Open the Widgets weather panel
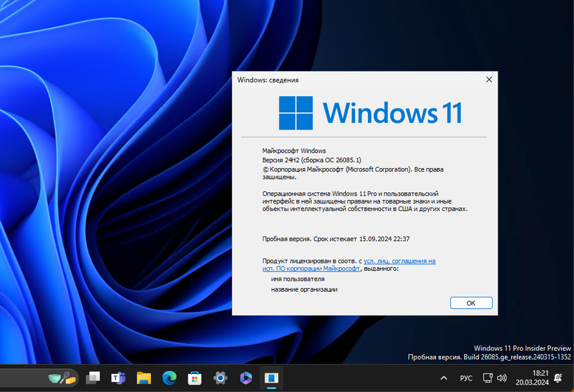Screen dimensions: 574x392 61,378
